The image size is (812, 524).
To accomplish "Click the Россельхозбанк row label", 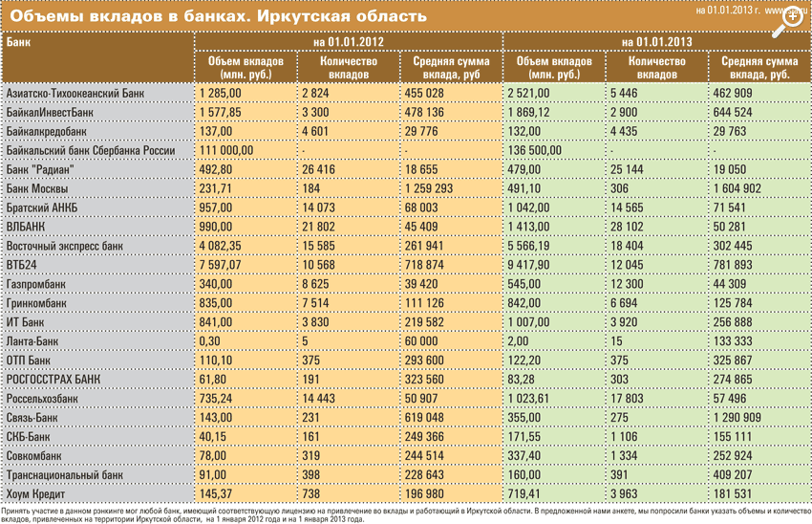I will (x=43, y=399).
